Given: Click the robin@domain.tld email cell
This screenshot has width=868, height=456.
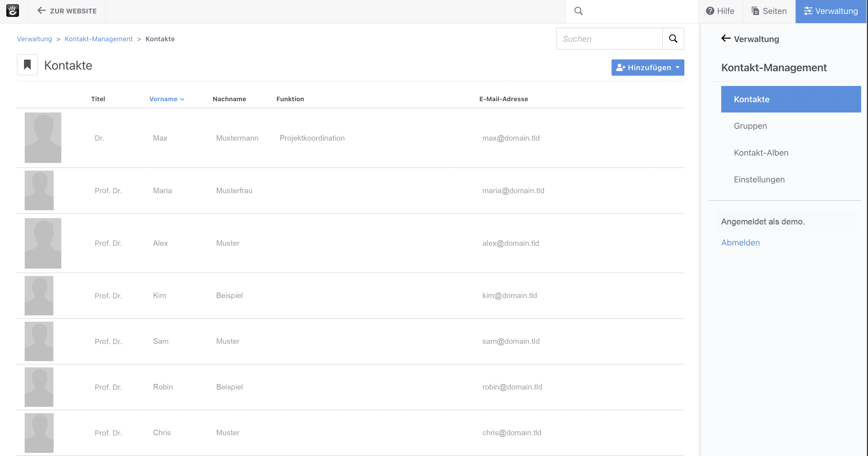Looking at the screenshot, I should point(512,387).
